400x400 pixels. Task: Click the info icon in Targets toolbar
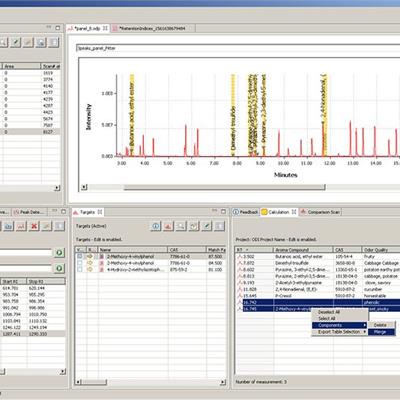click(156, 226)
